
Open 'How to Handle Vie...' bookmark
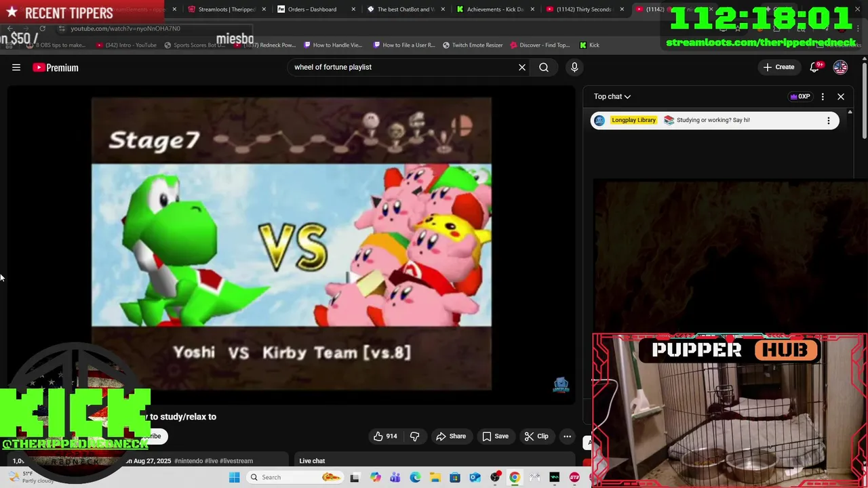(x=333, y=45)
